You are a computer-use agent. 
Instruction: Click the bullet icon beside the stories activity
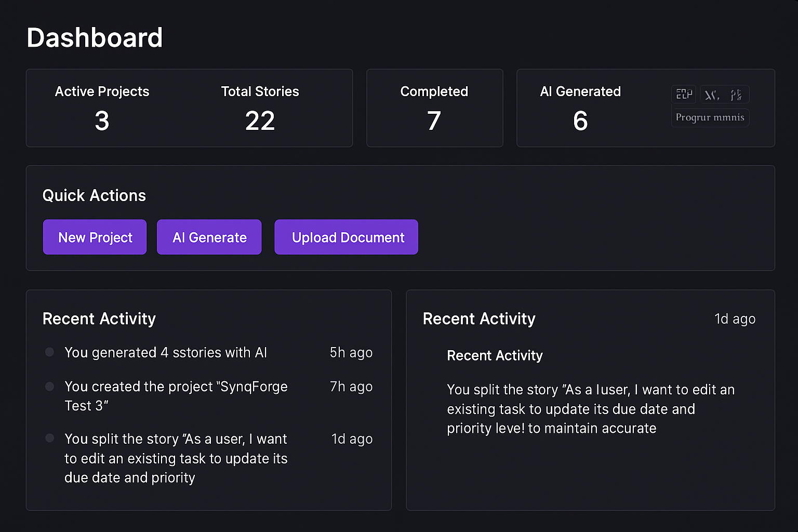point(49,352)
